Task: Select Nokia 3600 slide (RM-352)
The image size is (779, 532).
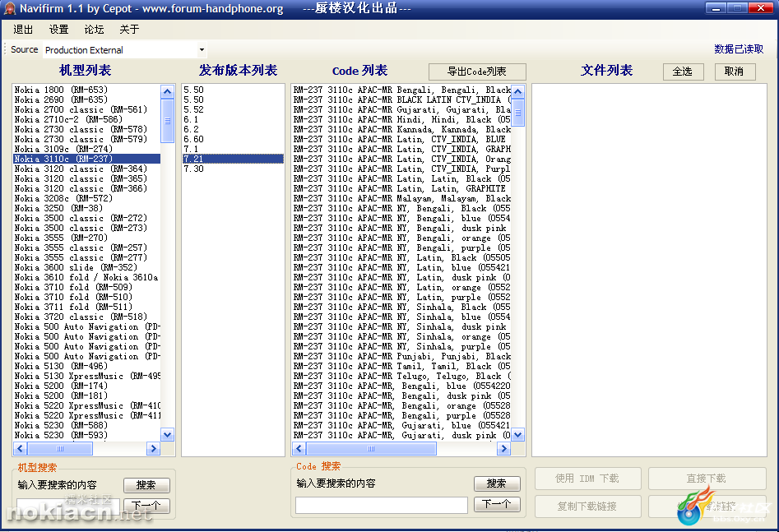Action: [86, 268]
